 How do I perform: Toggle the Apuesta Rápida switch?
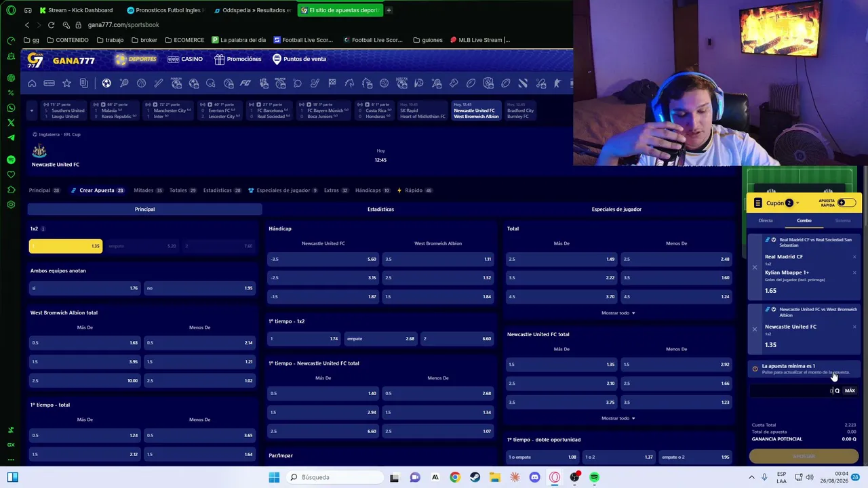pyautogui.click(x=846, y=203)
